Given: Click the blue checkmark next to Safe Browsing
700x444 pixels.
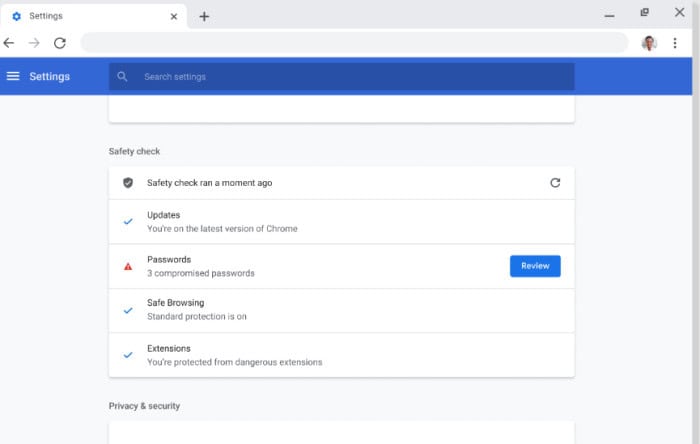Looking at the screenshot, I should click(128, 310).
